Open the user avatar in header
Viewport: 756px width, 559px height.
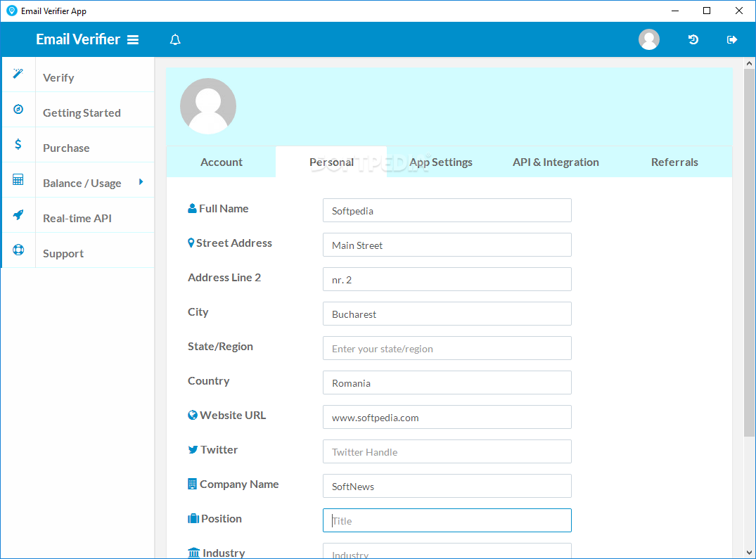(649, 39)
